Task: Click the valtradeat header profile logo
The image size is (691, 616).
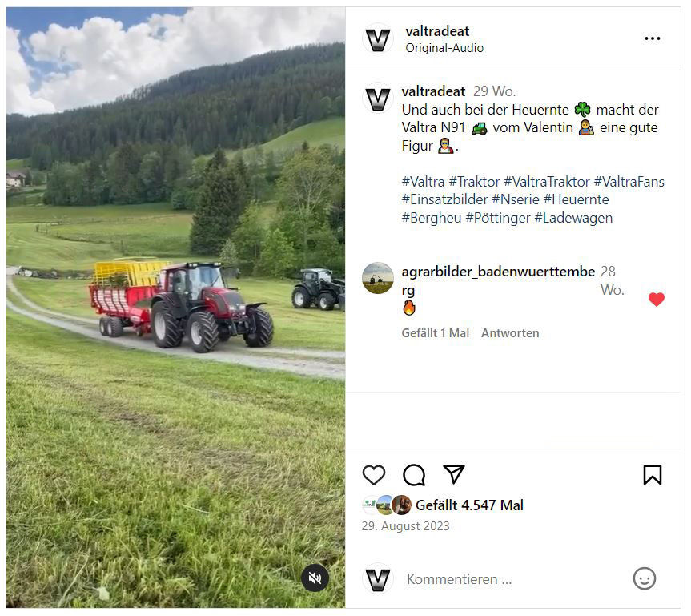Action: click(378, 40)
